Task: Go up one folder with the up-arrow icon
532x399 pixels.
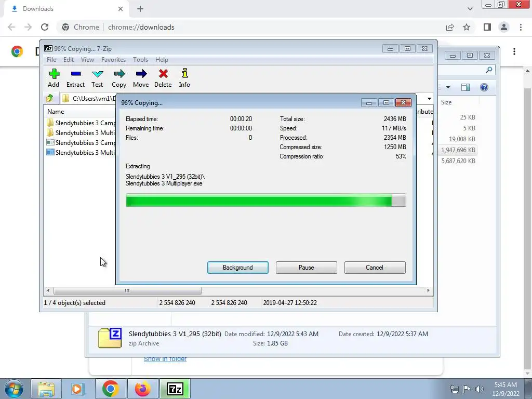Action: [50, 98]
